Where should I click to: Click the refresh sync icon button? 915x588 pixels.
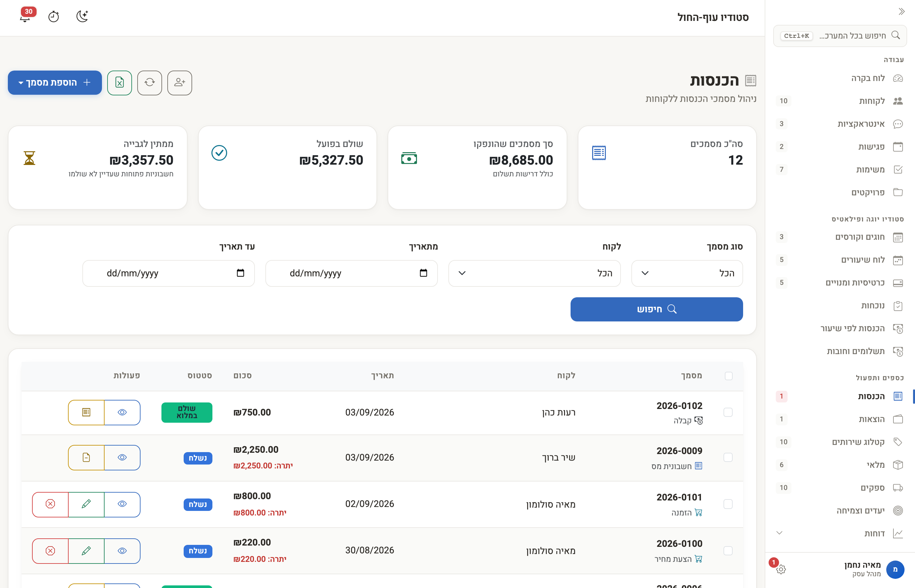(x=150, y=82)
